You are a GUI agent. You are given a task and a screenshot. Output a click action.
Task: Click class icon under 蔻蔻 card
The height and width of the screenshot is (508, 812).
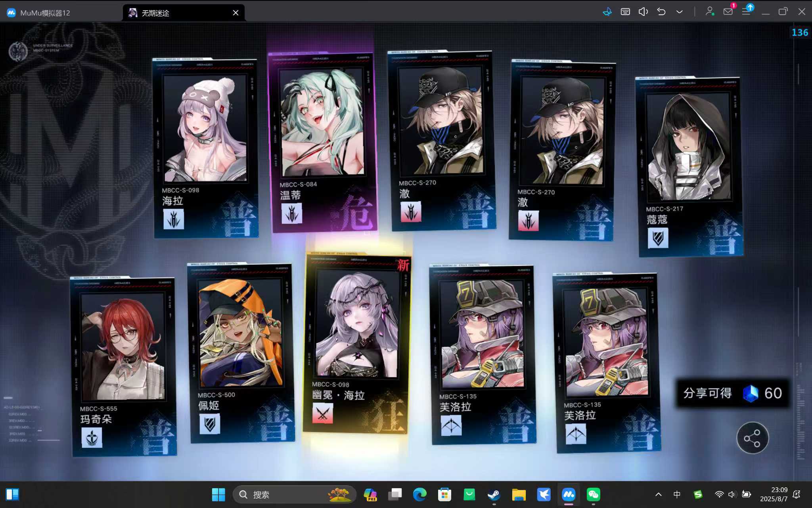pyautogui.click(x=658, y=238)
